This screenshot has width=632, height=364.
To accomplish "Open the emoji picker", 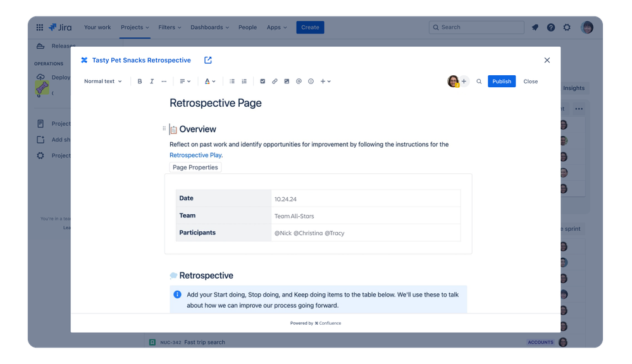I will coord(311,81).
